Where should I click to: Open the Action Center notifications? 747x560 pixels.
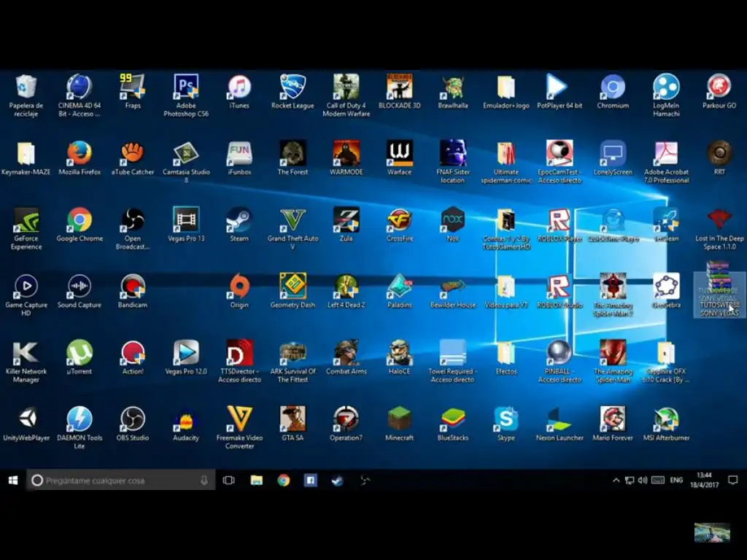click(732, 481)
